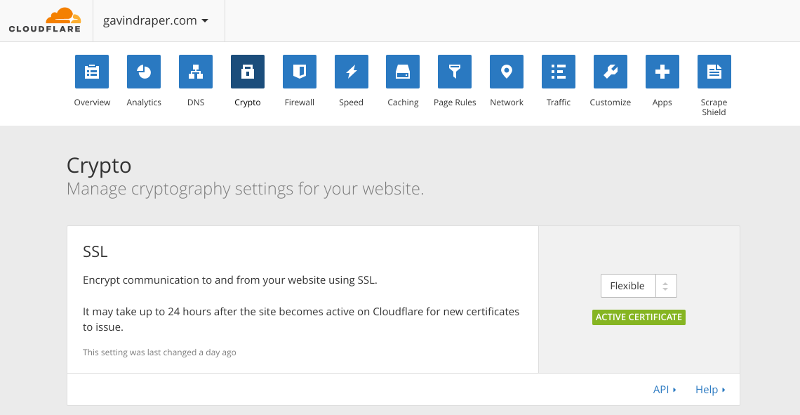Open the Flexible SSL mode dropdown
This screenshot has height=415, width=800.
coord(638,286)
